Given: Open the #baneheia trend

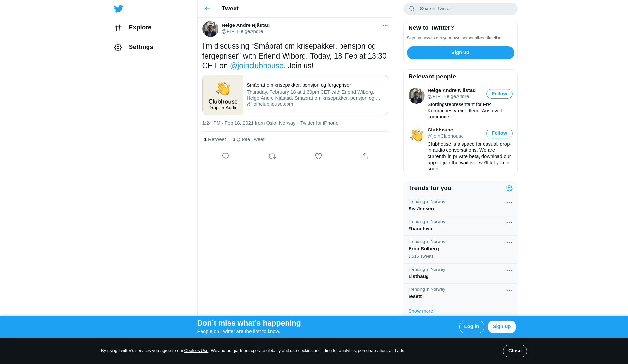Looking at the screenshot, I should [460, 226].
